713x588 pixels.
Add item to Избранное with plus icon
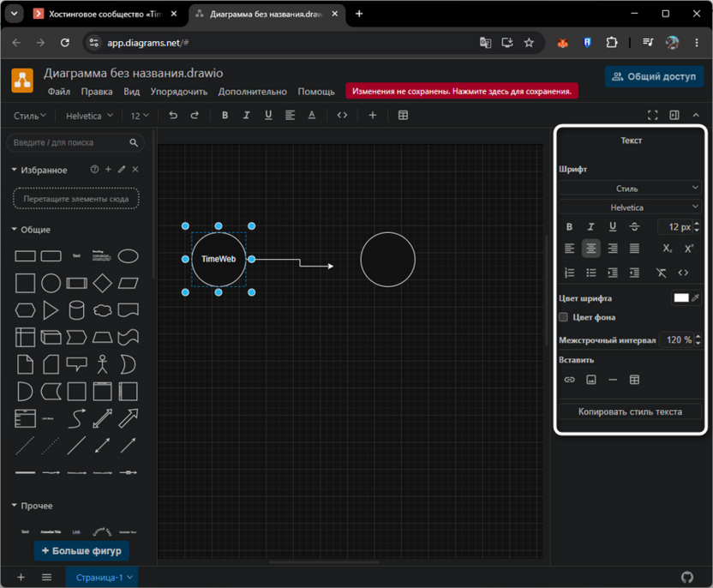tap(108, 169)
